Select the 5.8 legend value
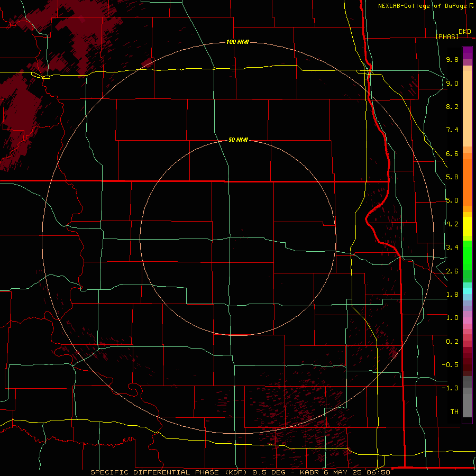This screenshot has height=476, width=476. coord(452,177)
